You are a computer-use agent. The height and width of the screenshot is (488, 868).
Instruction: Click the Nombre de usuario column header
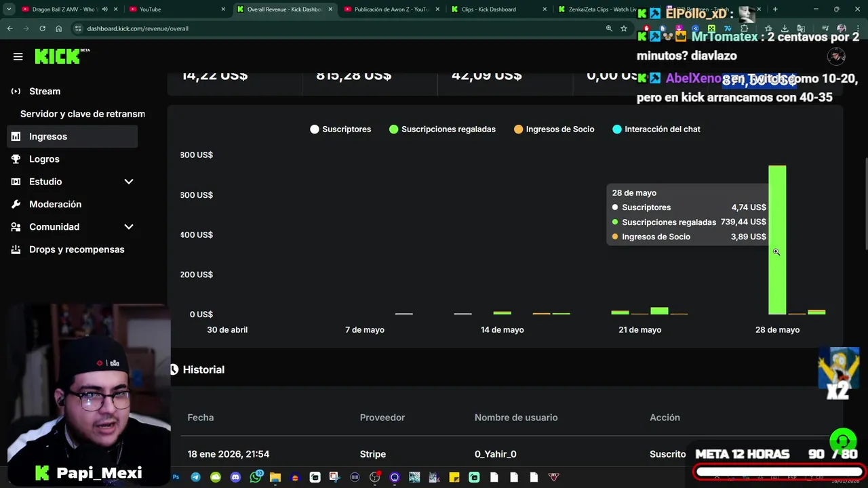click(x=516, y=418)
